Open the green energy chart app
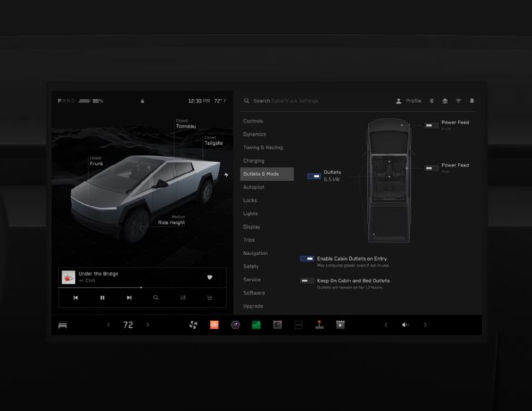 point(256,325)
